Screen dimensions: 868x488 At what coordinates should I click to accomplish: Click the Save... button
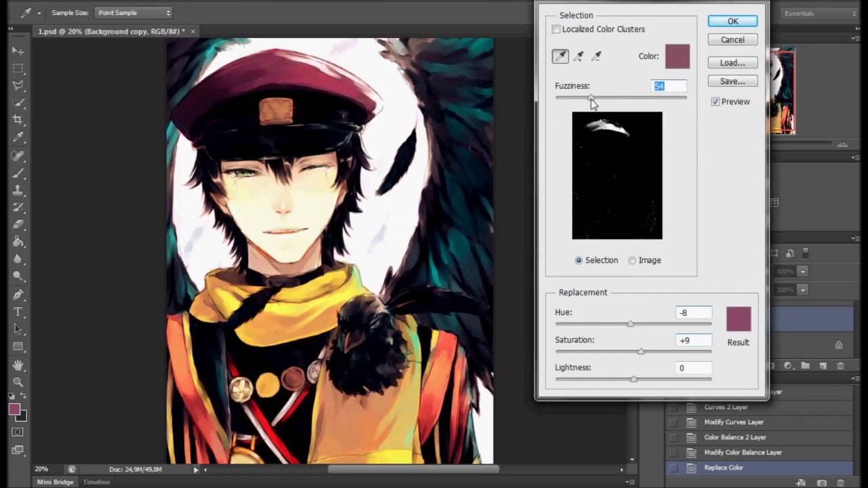[732, 81]
